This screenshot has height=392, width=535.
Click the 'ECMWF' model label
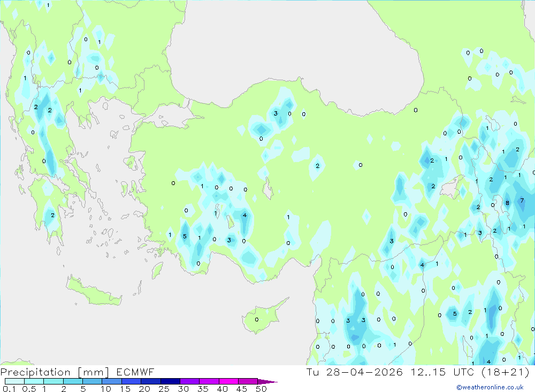(x=135, y=372)
